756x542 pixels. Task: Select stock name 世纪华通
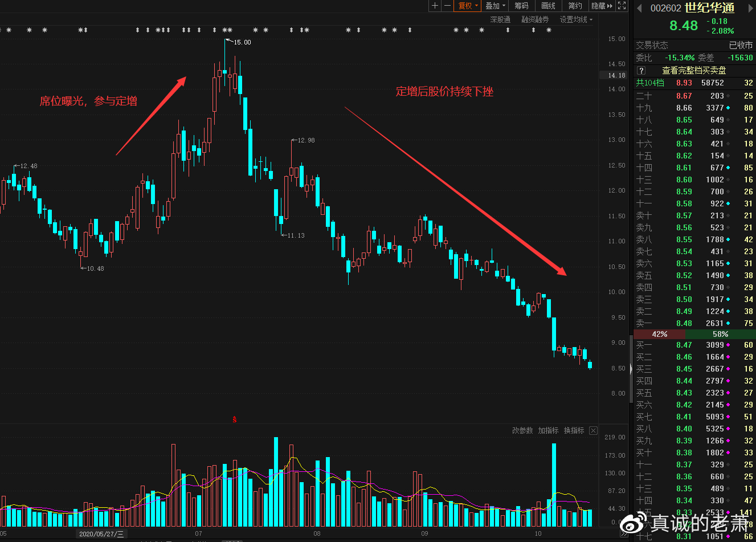[x=709, y=8]
